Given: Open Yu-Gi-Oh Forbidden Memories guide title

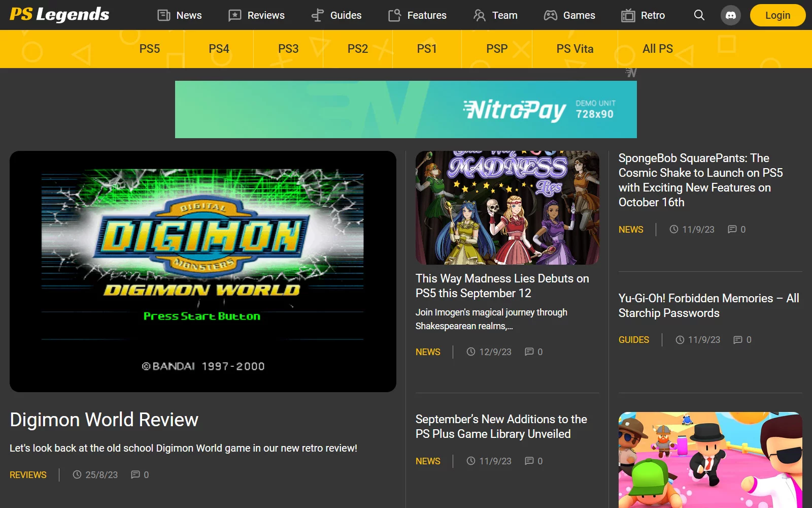Looking at the screenshot, I should point(709,305).
